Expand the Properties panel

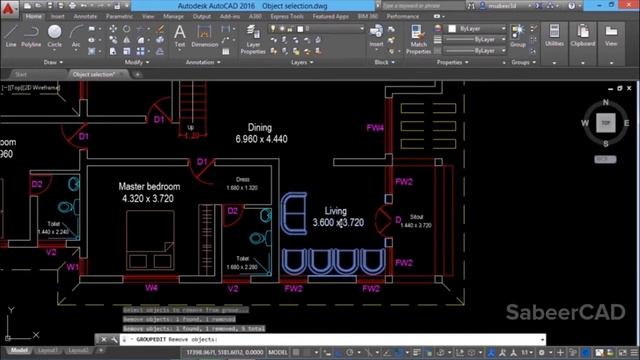[x=452, y=62]
